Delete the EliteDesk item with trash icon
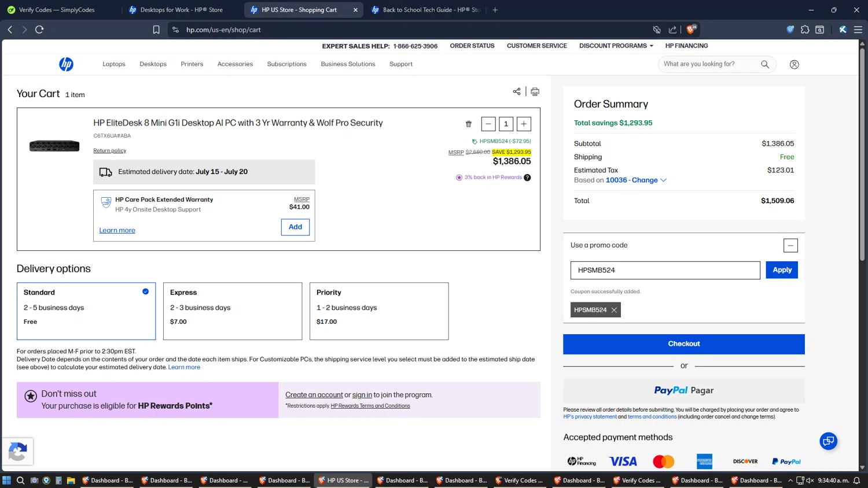This screenshot has width=868, height=488. click(469, 124)
